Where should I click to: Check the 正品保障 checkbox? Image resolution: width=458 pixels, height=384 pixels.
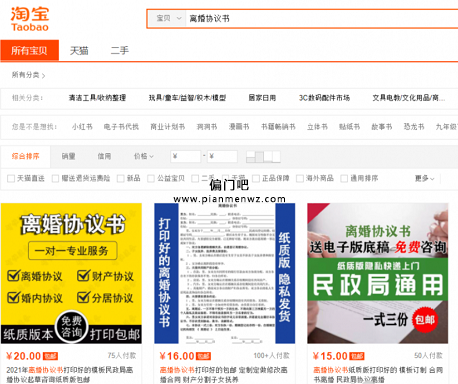(256, 179)
